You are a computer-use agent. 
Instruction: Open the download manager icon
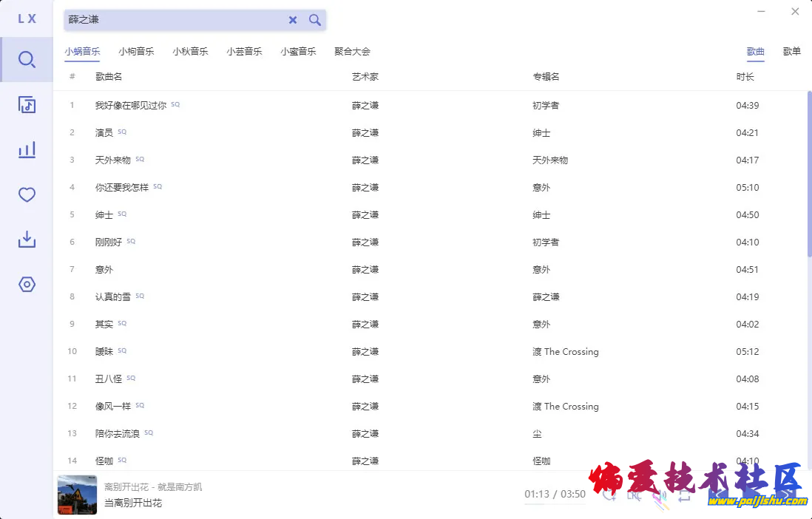[27, 240]
